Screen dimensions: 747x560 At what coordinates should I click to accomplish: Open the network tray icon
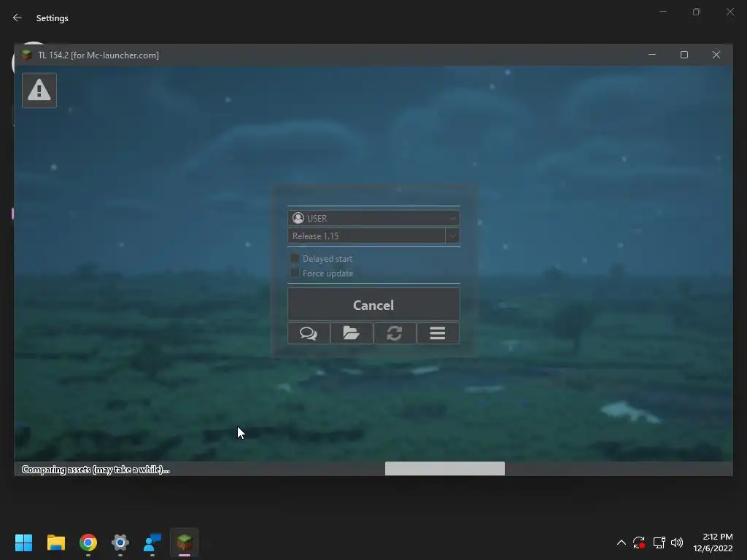(659, 542)
